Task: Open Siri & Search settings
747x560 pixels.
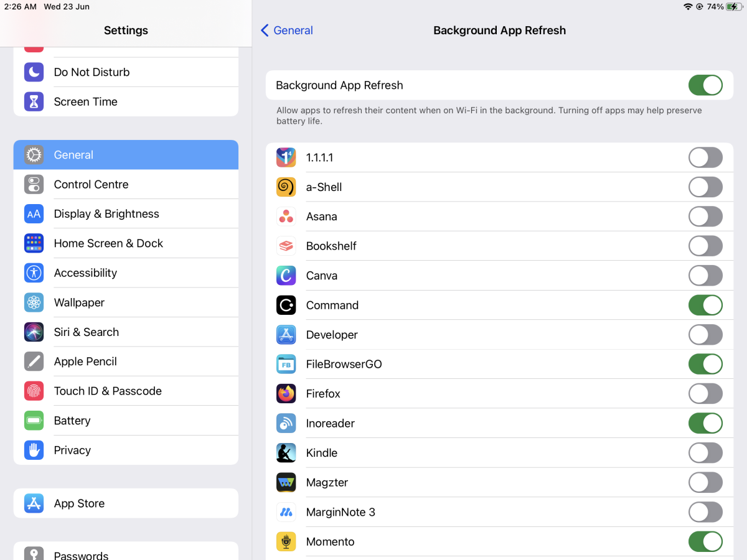Action: pos(126,332)
